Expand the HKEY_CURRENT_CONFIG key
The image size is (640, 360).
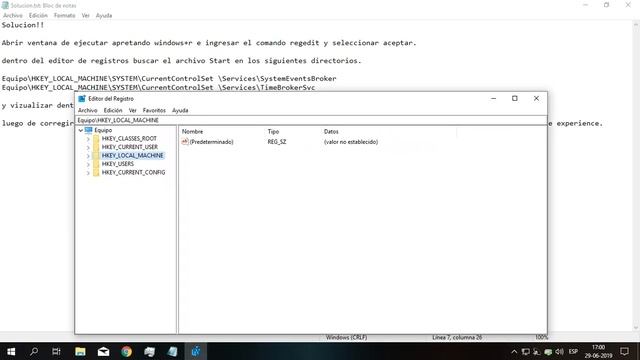[x=88, y=173]
